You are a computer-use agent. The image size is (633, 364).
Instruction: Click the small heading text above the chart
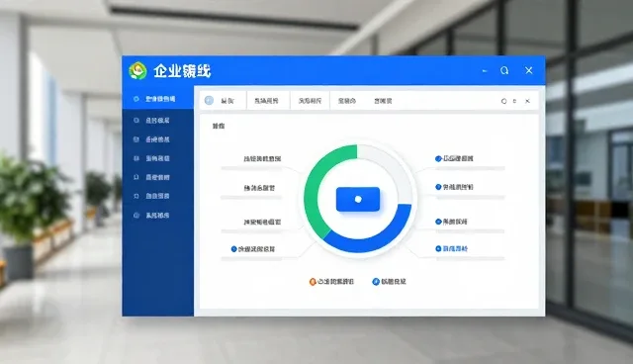(219, 126)
